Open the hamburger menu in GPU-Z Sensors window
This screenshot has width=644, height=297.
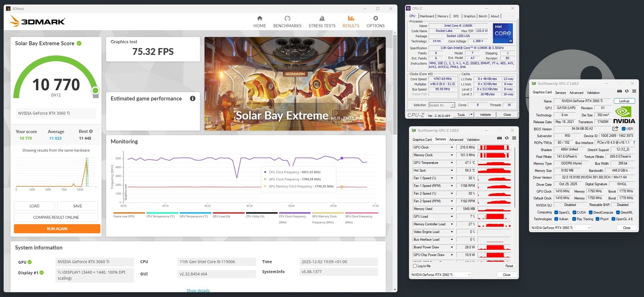pyautogui.click(x=514, y=138)
